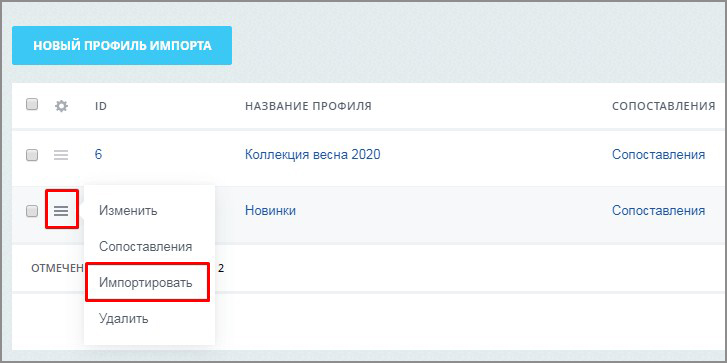Image resolution: width=727 pixels, height=363 pixels.
Task: Click profile ID link 6
Action: click(98, 154)
